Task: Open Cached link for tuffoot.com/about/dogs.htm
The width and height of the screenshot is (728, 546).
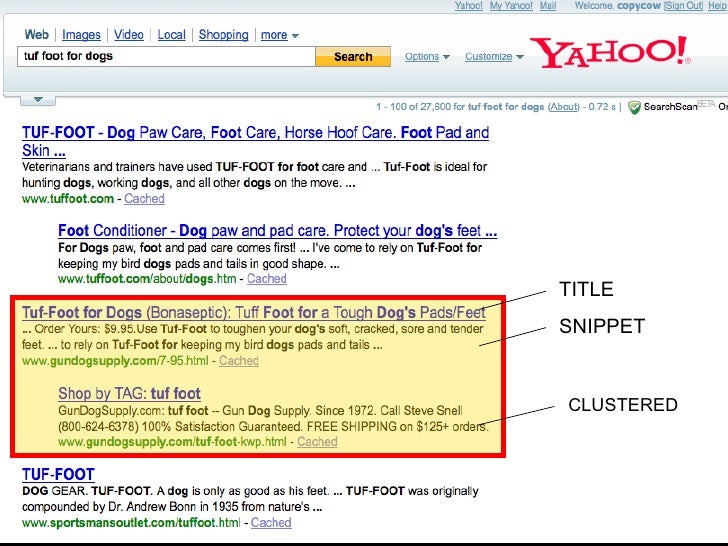Action: tap(266, 279)
